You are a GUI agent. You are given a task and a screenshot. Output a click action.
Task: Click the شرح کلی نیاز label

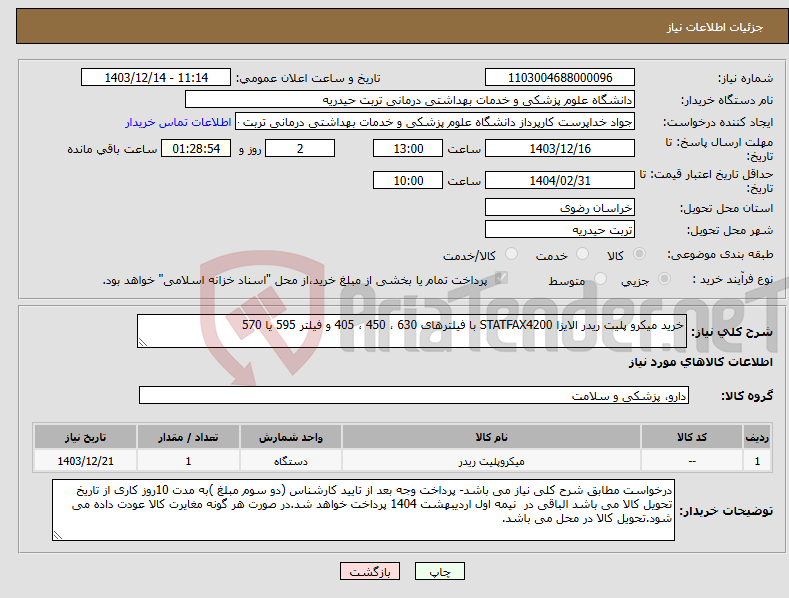(732, 331)
